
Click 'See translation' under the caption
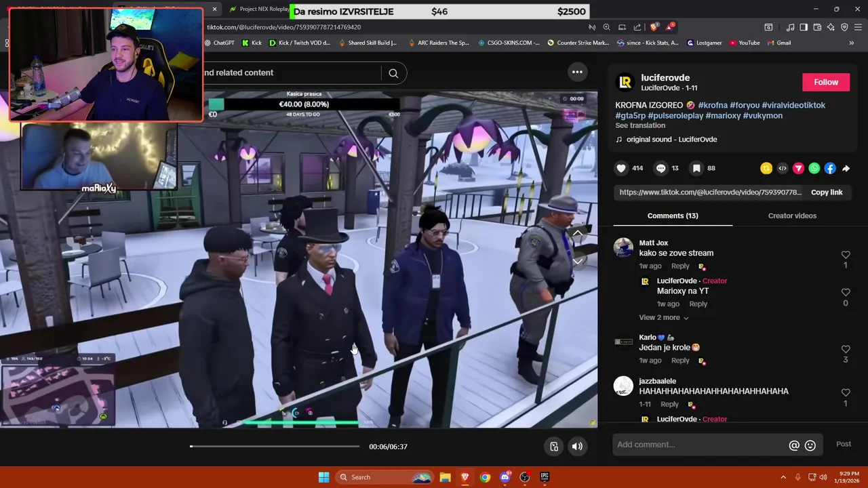click(640, 125)
